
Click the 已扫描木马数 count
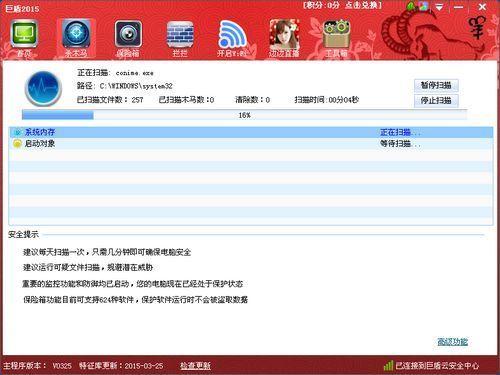(186, 100)
